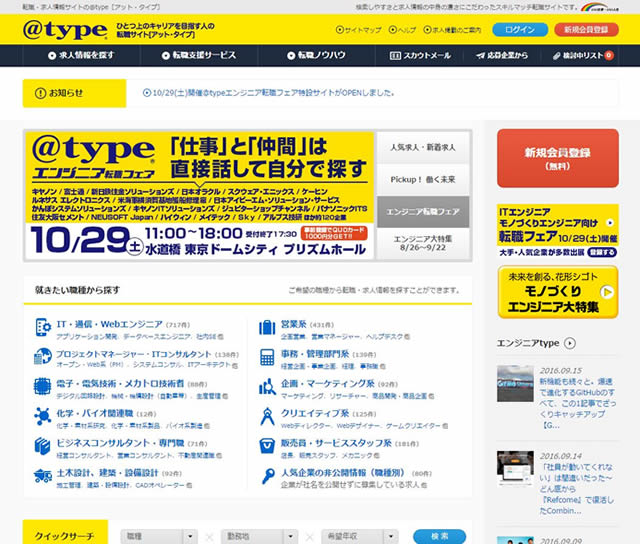The image size is (640, 544).
Task: Open the 2016.09.15 GitHub article thumbnail
Action: pyautogui.click(x=515, y=384)
